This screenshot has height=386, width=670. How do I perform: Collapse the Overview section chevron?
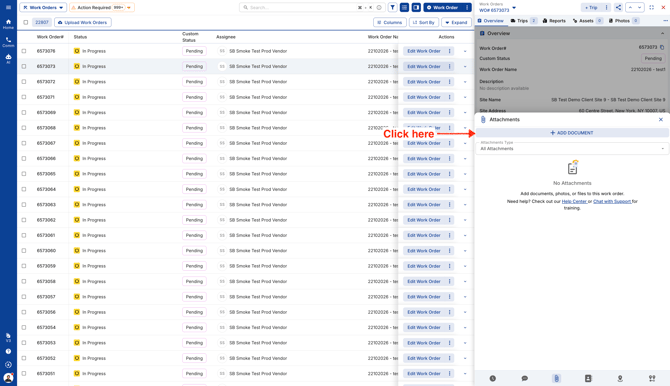click(x=662, y=33)
